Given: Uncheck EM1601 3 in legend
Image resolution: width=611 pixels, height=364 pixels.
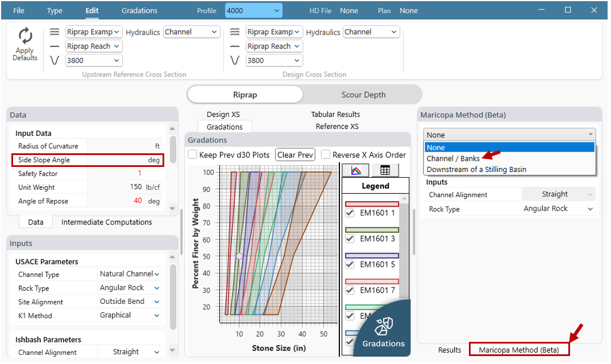Looking at the screenshot, I should 350,239.
